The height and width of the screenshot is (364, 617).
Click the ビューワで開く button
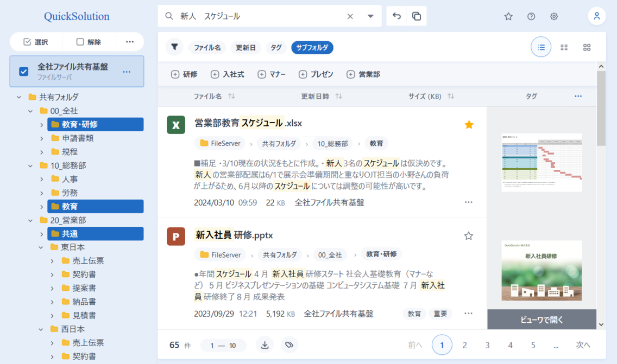tap(541, 320)
